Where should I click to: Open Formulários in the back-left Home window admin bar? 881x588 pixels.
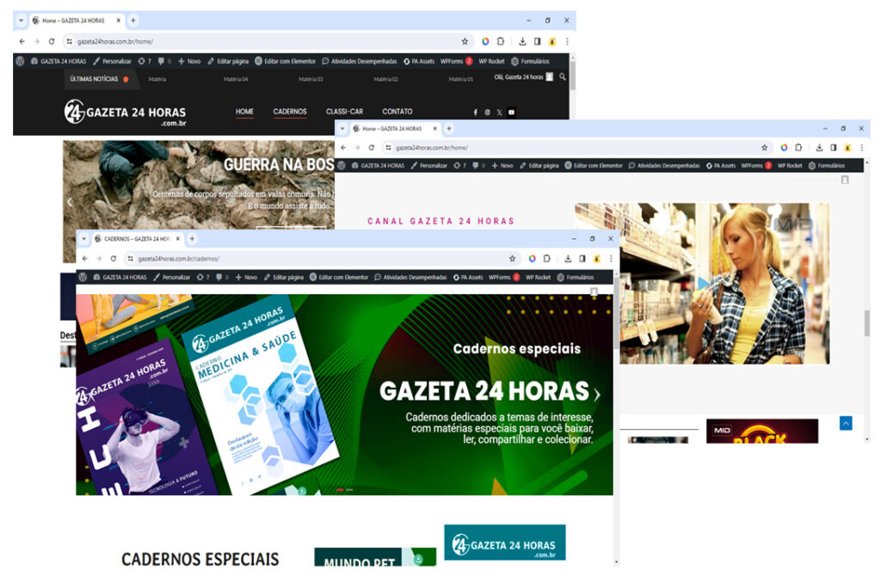pyautogui.click(x=530, y=61)
